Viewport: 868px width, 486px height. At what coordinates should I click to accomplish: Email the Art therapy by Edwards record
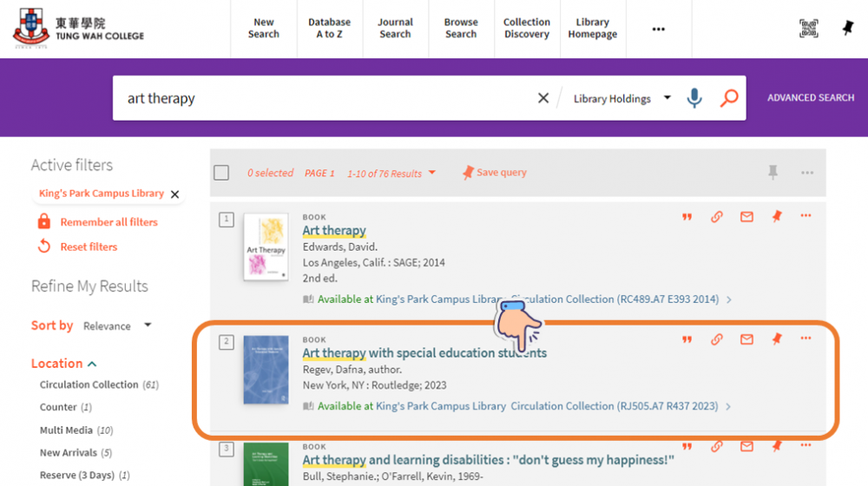point(746,217)
